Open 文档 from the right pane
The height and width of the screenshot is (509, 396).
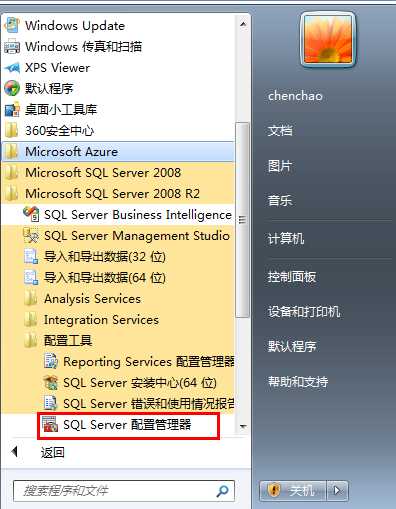tap(280, 130)
